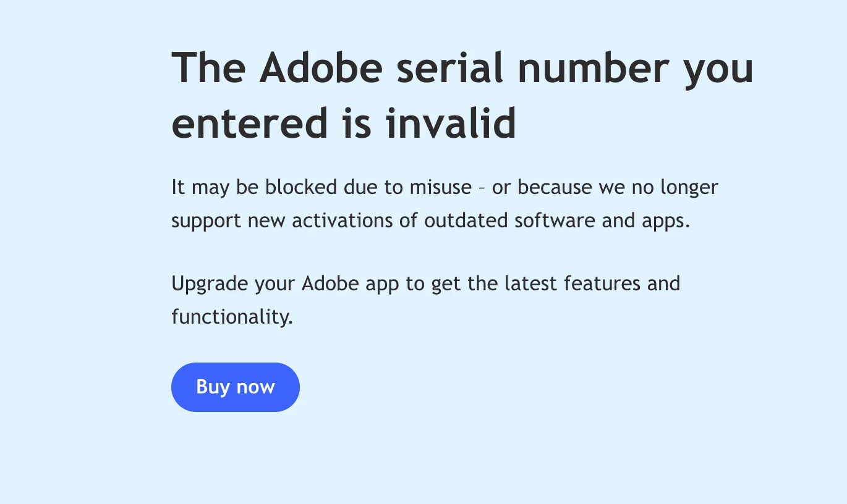Click the word 'misuse' in the first paragraph

click(441, 187)
